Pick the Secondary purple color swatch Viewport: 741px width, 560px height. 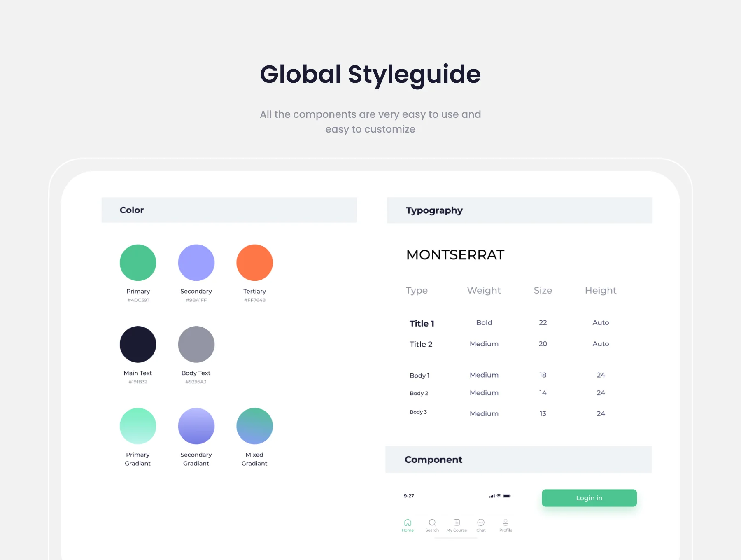(x=196, y=263)
